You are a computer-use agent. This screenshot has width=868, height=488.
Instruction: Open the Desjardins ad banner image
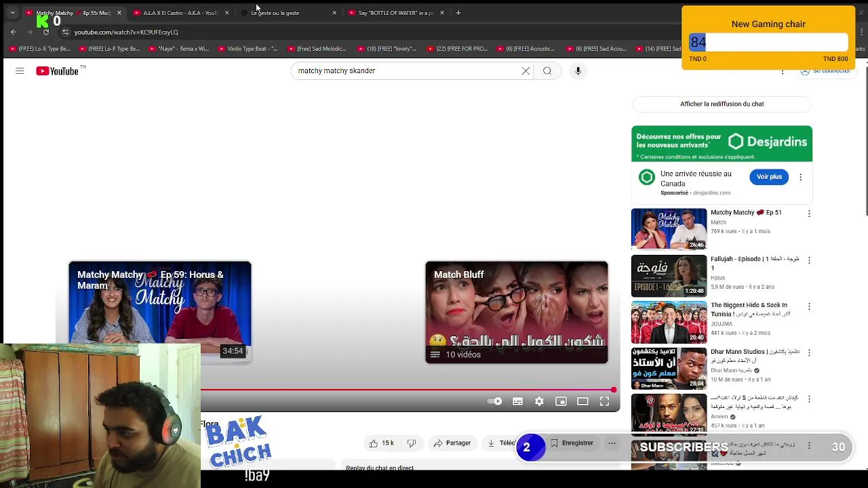click(x=722, y=144)
